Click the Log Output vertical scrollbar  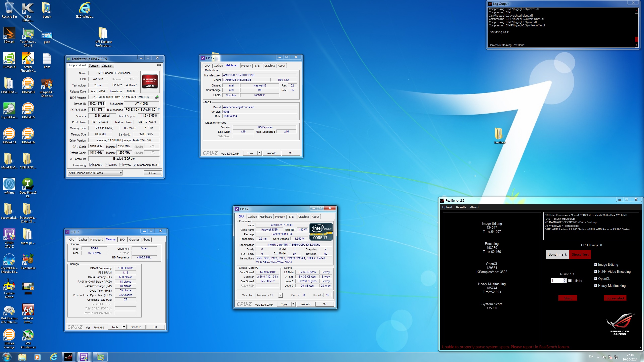point(636,28)
